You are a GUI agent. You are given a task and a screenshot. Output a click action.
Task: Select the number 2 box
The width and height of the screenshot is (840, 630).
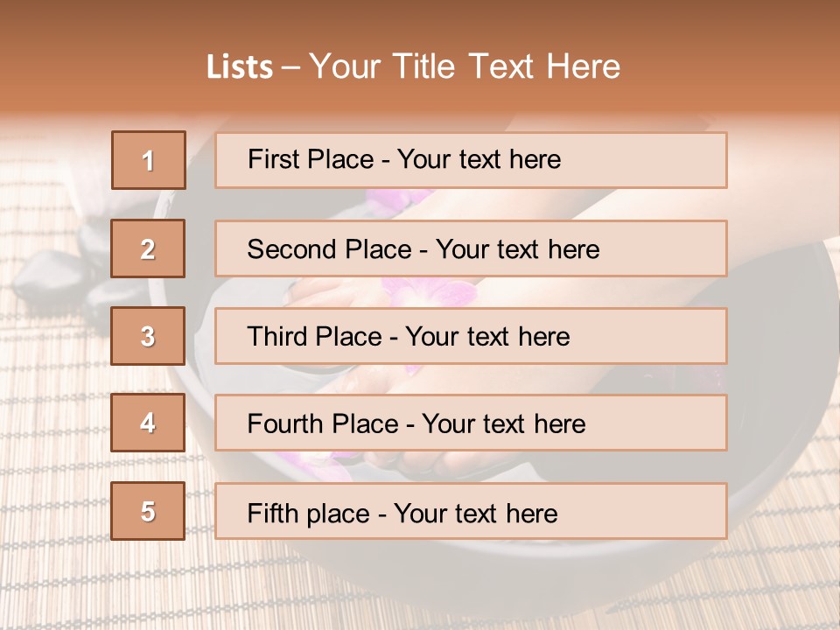[x=149, y=248]
